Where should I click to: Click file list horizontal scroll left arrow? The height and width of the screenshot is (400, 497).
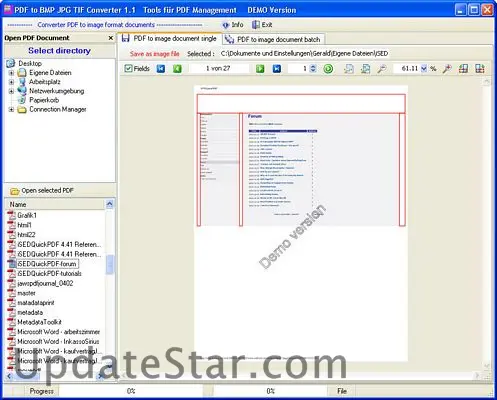pos(9,376)
